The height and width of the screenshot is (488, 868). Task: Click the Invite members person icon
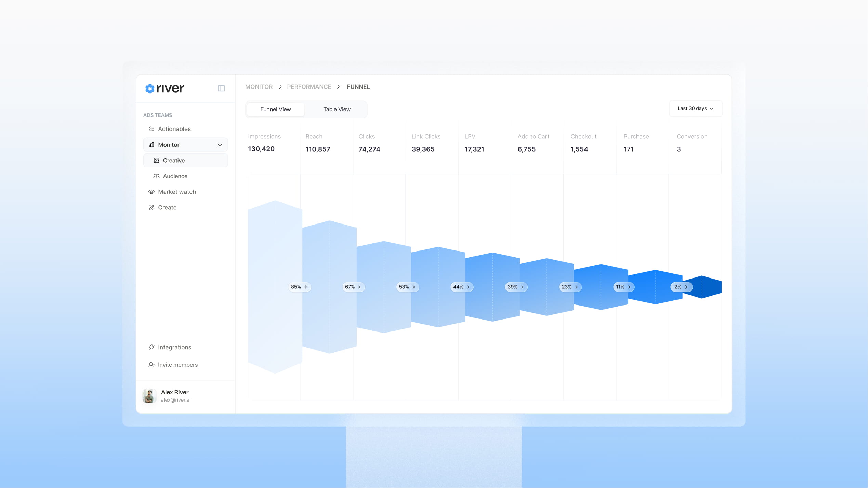click(x=152, y=365)
